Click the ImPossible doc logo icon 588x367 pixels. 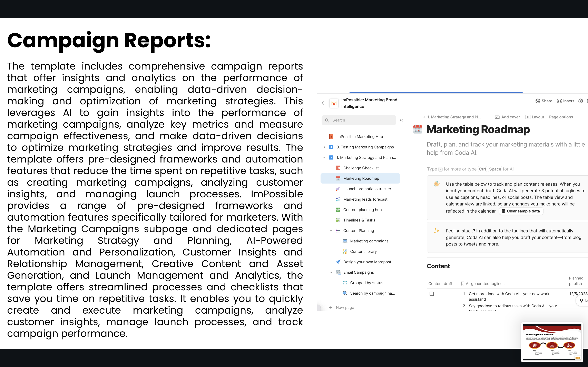tap(334, 103)
